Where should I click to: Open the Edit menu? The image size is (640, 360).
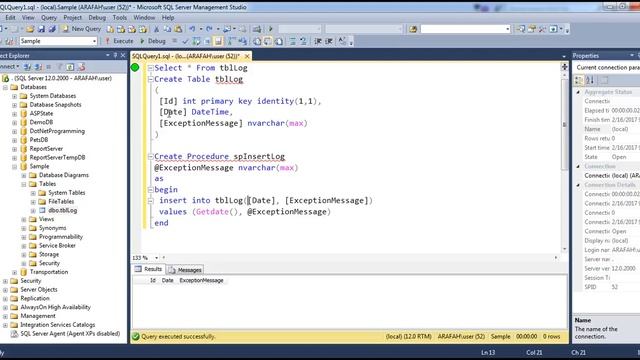click(x=10, y=18)
